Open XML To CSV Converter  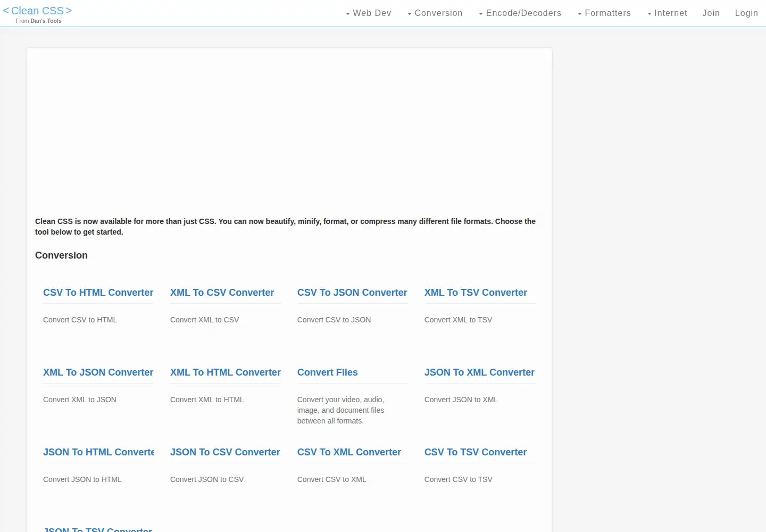[222, 293]
